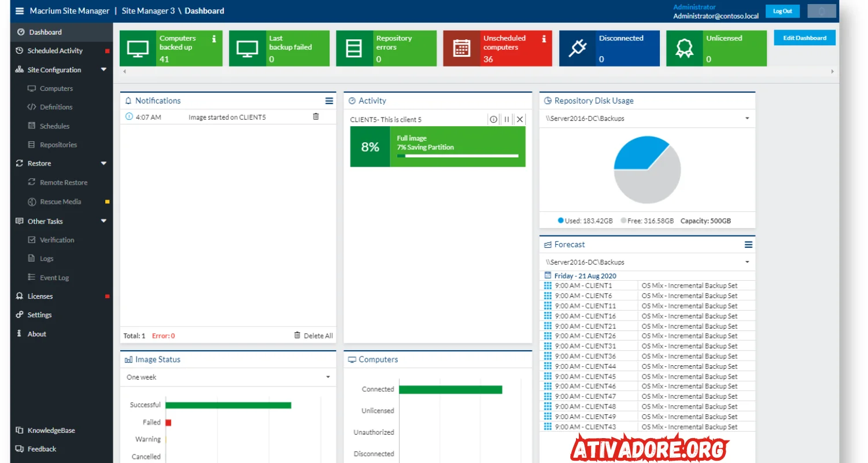Click the monitor icon on Computers backed up tile
This screenshot has width=868, height=463.
138,49
